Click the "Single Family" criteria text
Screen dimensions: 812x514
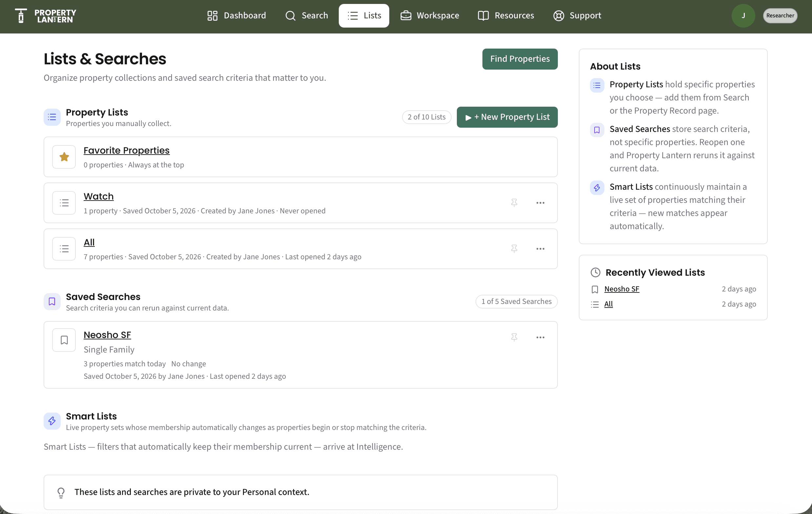(109, 349)
